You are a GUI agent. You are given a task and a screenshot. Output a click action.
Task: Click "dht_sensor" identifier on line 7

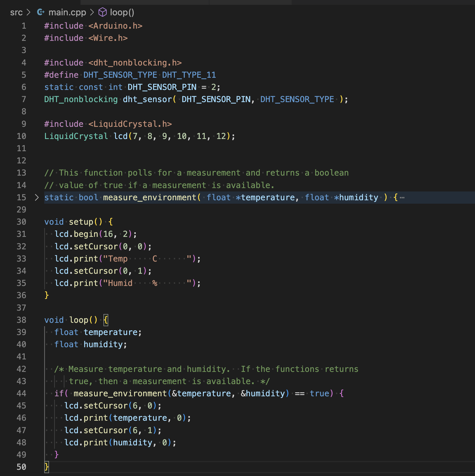(147, 99)
